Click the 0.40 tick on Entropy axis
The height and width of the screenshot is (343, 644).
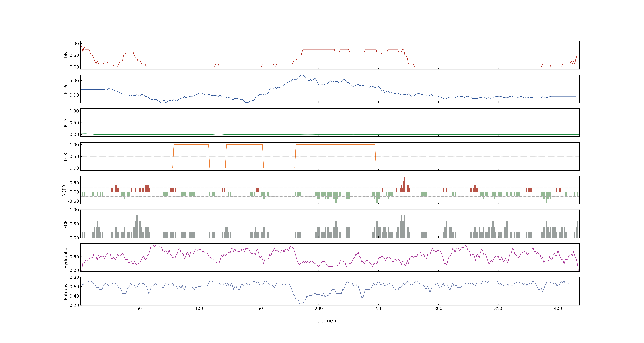74,296
